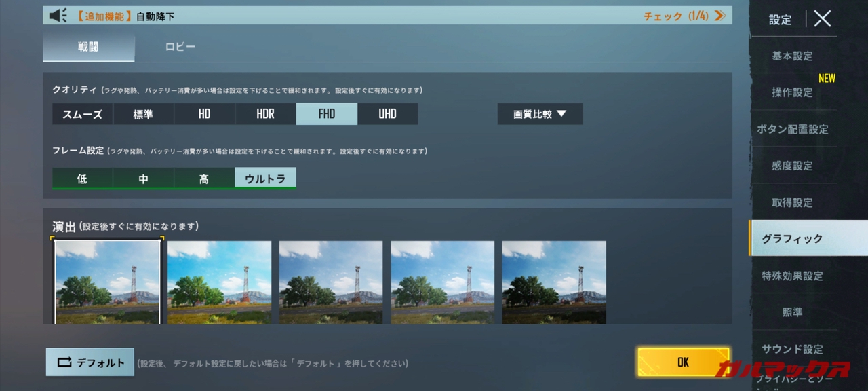Select スムーズ graphics quality

83,114
